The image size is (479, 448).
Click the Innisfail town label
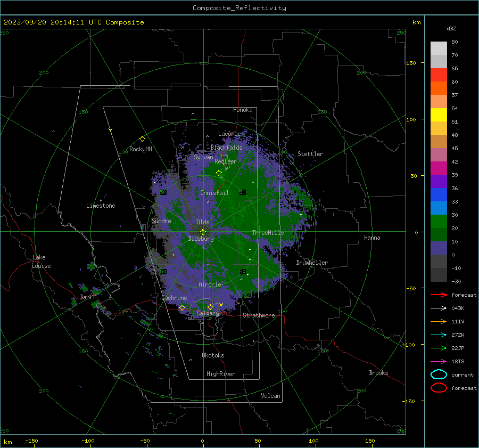(214, 193)
